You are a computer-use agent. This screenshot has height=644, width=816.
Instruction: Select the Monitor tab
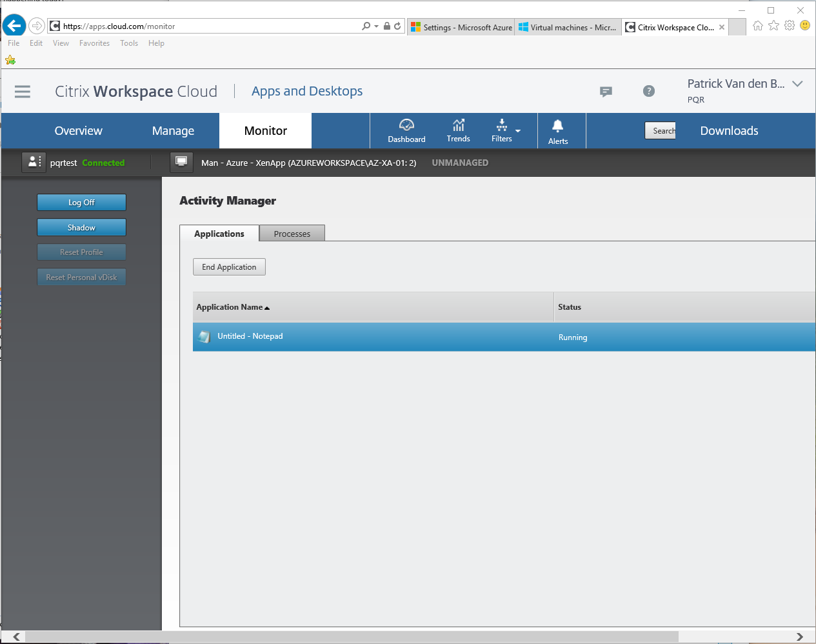pos(266,131)
